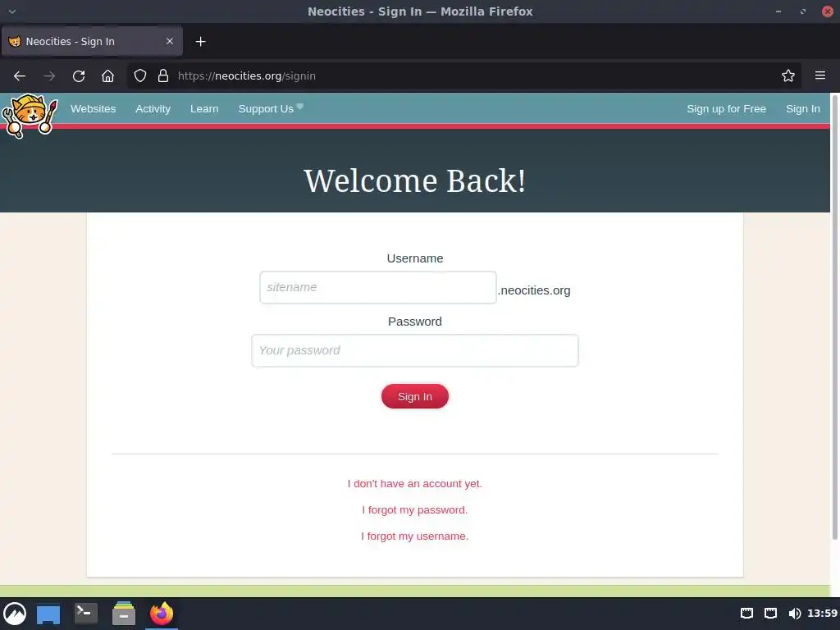The image size is (840, 630).
Task: Open the Learn section
Action: [204, 109]
